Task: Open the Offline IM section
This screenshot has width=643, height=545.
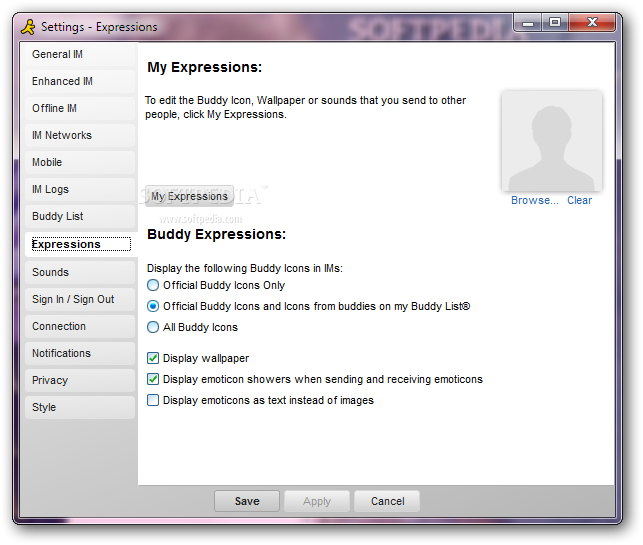Action: (x=80, y=109)
